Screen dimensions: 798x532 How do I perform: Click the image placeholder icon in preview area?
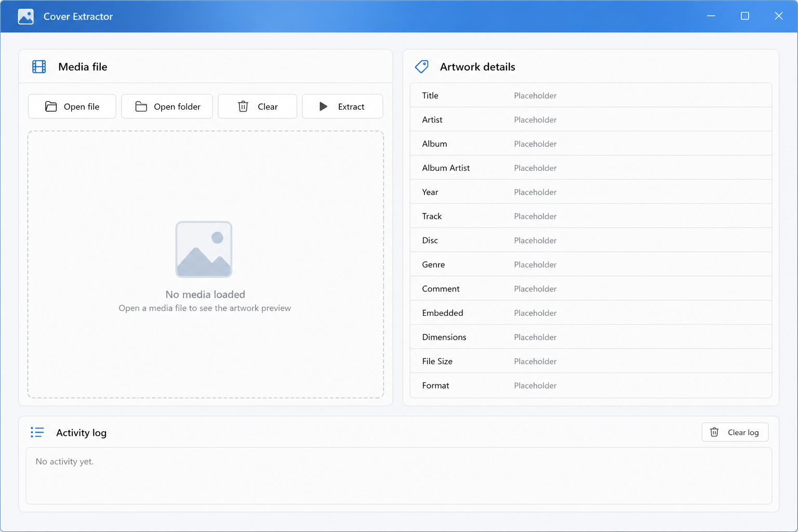[204, 249]
